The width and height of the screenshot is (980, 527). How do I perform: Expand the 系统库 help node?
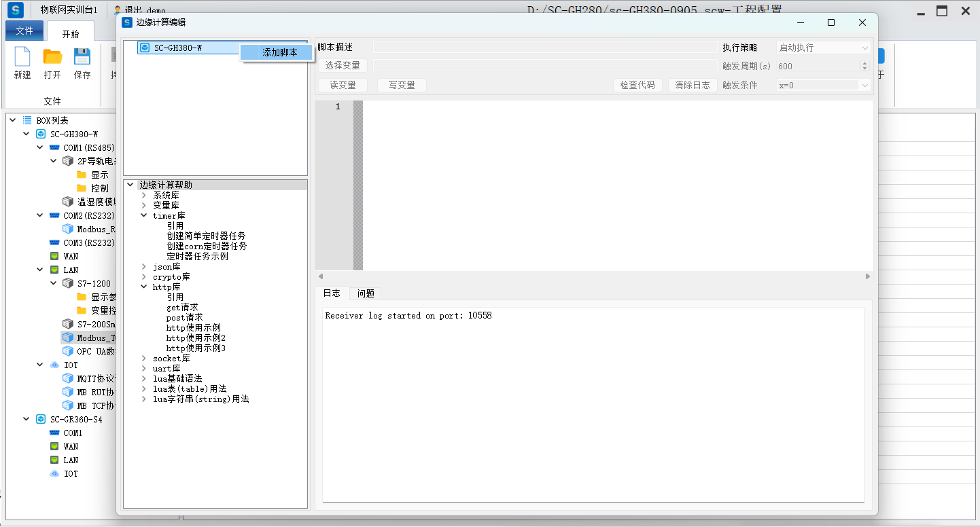(144, 196)
